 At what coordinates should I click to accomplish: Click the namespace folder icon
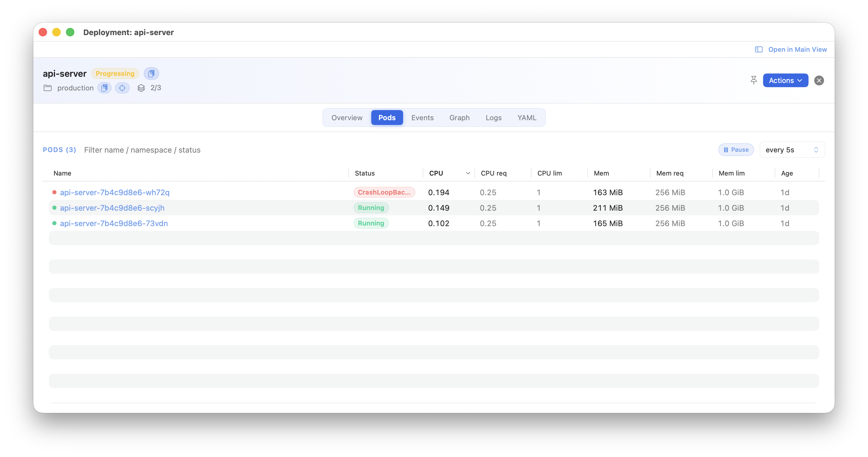(48, 88)
